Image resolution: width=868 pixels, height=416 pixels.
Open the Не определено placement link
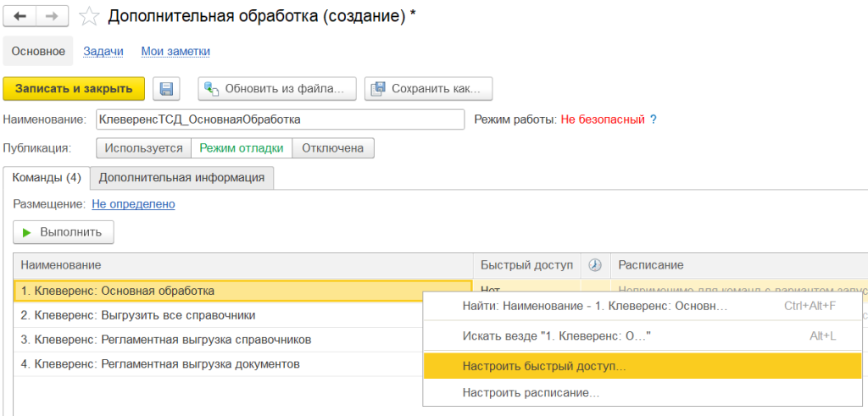(x=133, y=204)
